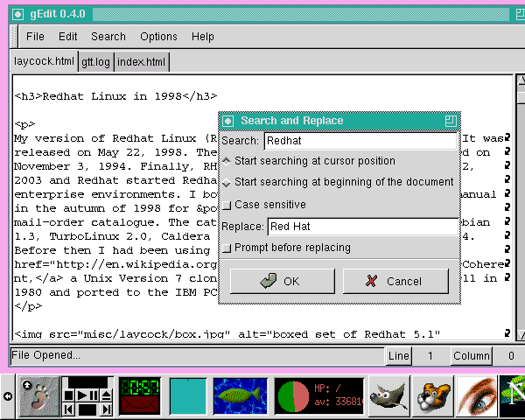Viewport: 525px width, 420px height.
Task: Click into the Replace text field
Action: click(360, 227)
